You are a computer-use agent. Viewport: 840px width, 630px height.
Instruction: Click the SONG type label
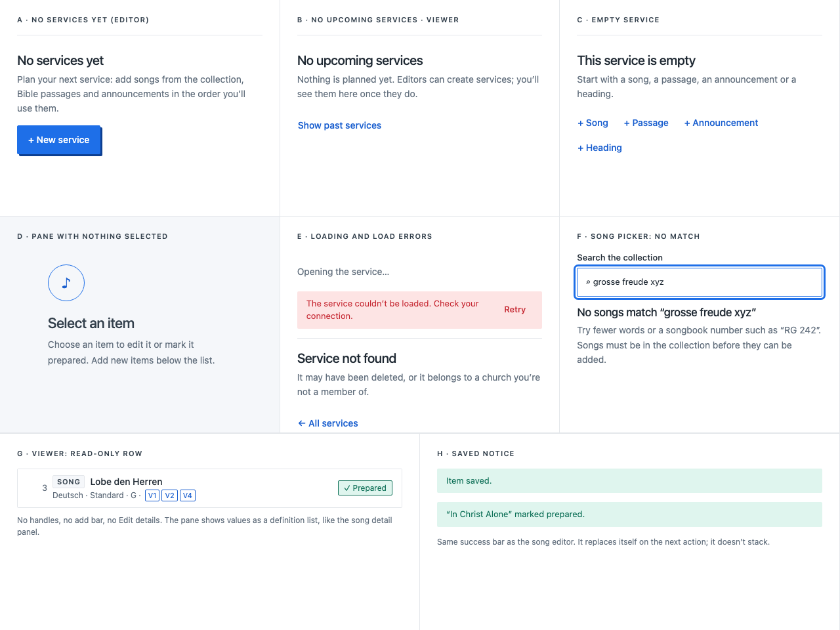(68, 482)
